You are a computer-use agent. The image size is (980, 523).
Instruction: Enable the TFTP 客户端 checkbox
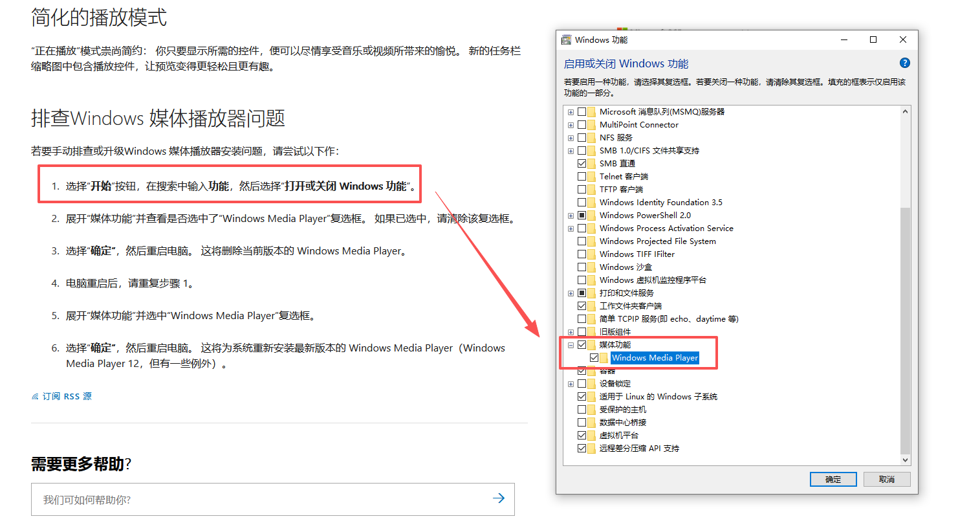pyautogui.click(x=582, y=190)
